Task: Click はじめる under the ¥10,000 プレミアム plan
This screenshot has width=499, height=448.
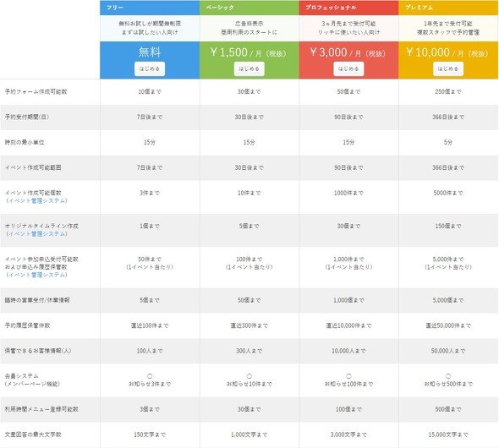Action: coord(448,68)
